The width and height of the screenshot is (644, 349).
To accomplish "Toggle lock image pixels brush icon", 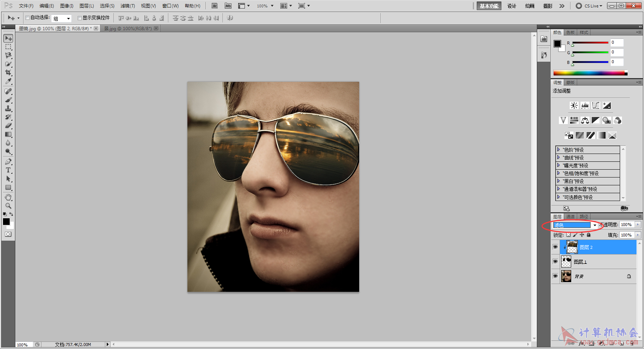I will (575, 235).
